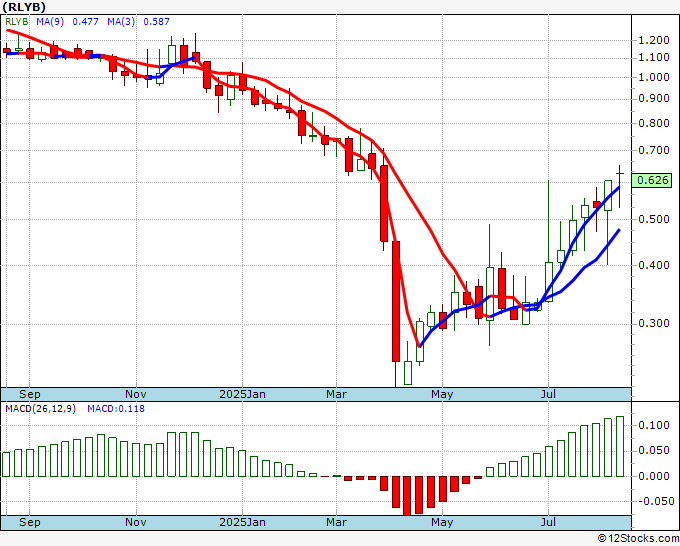Click the 0.800 price axis label
Image resolution: width=680 pixels, height=546 pixels.
click(x=654, y=124)
